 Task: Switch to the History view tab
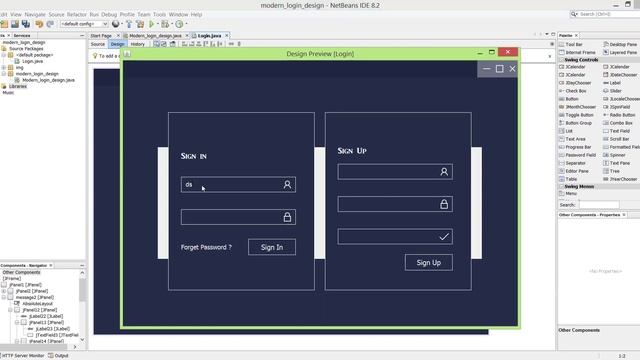tap(138, 44)
